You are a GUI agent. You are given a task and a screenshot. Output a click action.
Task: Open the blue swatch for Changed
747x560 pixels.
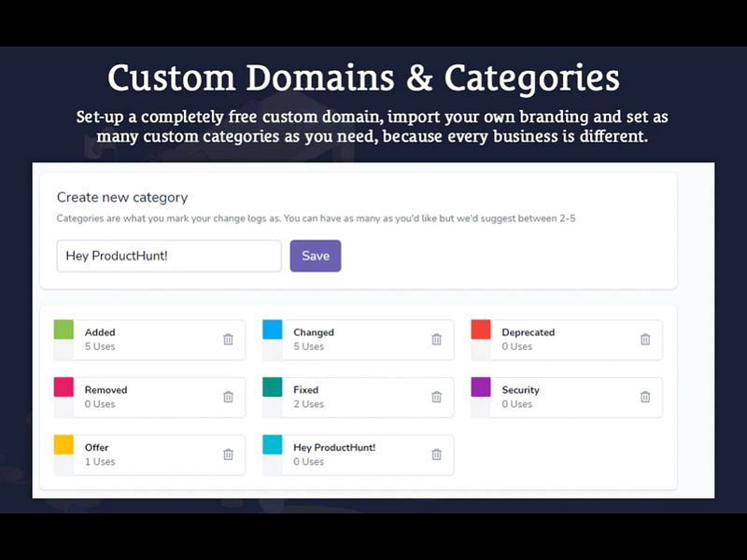pos(273,329)
